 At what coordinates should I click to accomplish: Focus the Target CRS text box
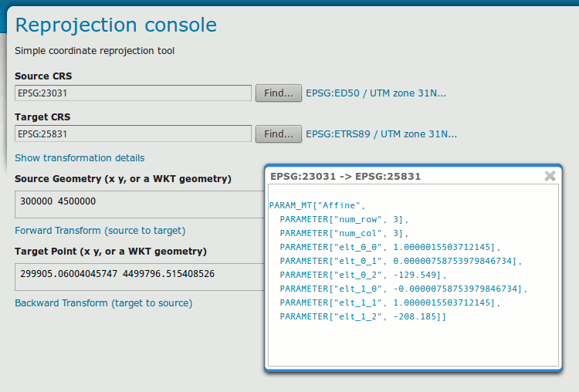[x=133, y=134]
